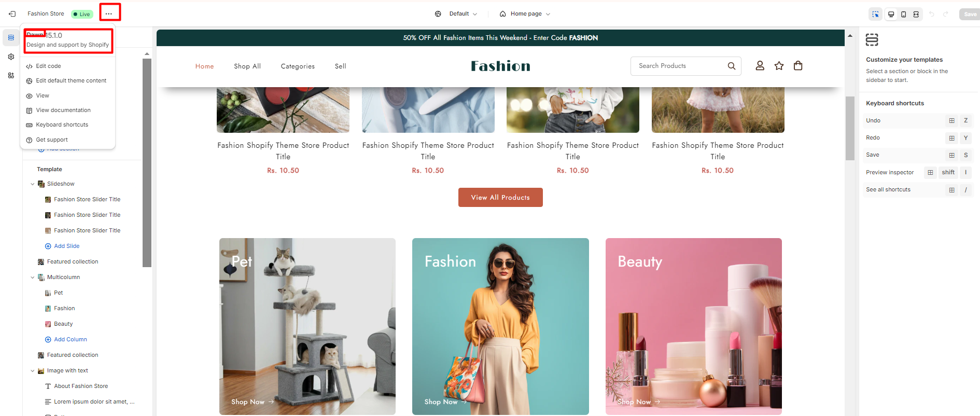The height and width of the screenshot is (416, 980).
Task: Open Keyboard shortcuts menu item
Action: (x=67, y=124)
